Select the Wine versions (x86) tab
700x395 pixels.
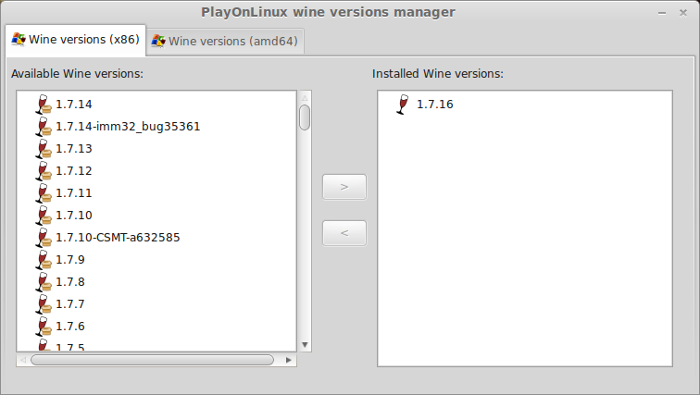76,40
